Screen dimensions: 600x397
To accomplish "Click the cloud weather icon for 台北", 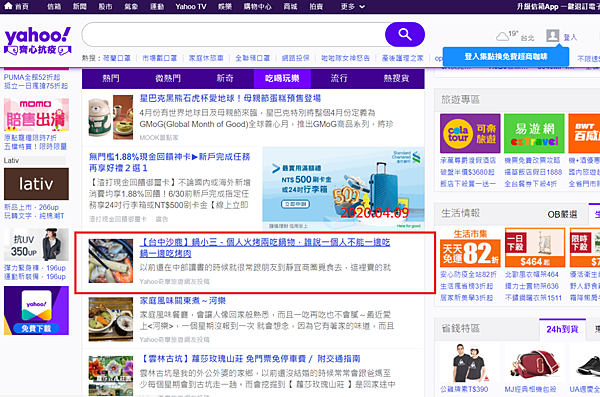I will 502,37.
